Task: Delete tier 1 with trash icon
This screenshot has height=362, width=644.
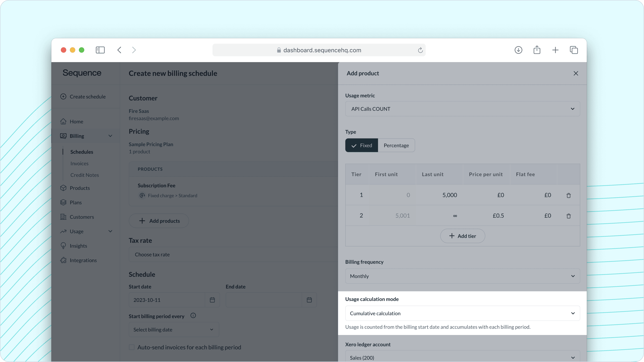Action: (569, 195)
